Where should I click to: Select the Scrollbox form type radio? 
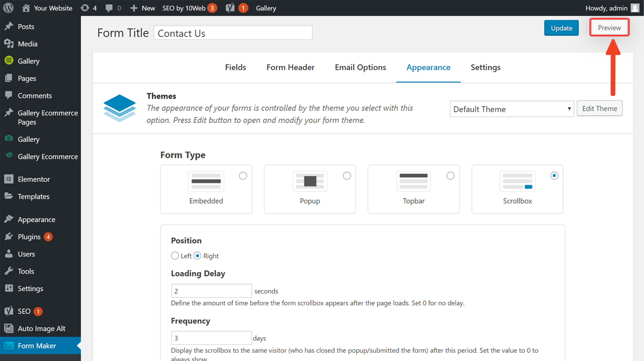coord(554,176)
